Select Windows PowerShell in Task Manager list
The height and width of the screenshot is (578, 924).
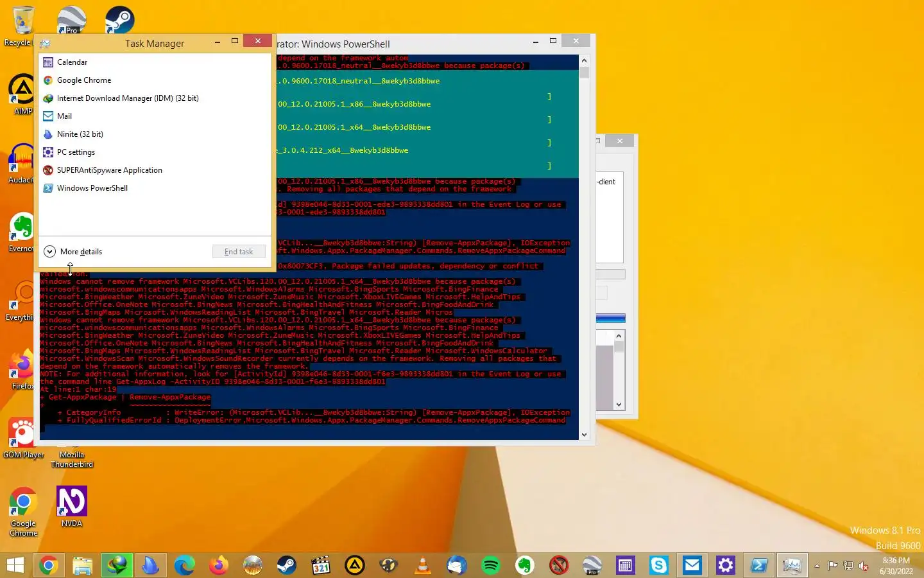click(x=155, y=188)
